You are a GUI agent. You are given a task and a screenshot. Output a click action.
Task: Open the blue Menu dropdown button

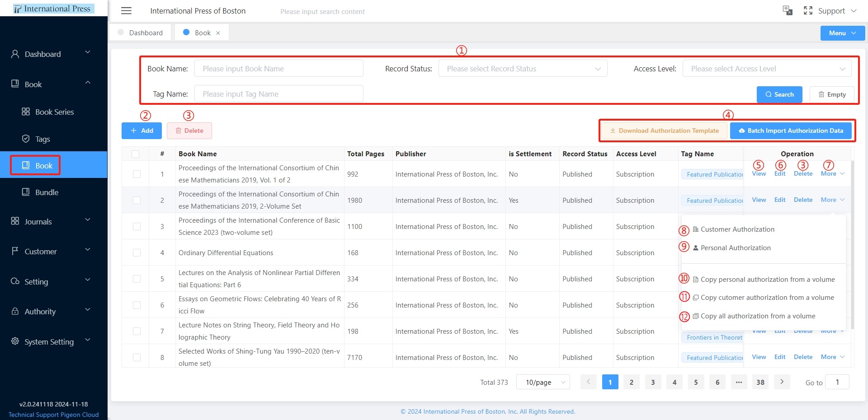(842, 33)
